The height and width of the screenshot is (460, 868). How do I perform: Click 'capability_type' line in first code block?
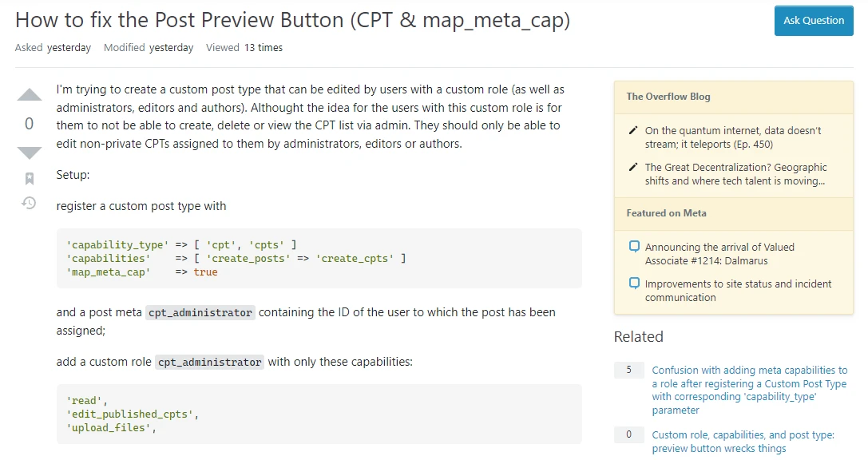click(181, 244)
